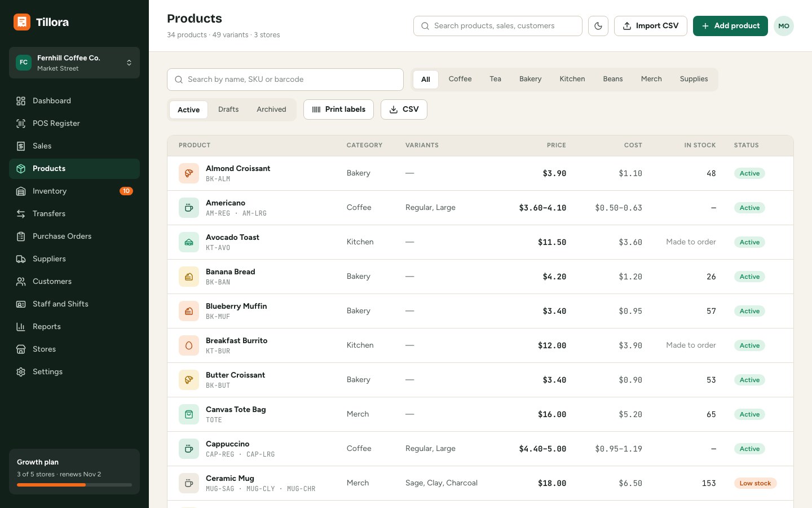Open Purchase Orders page
The image size is (812, 508).
pyautogui.click(x=74, y=237)
